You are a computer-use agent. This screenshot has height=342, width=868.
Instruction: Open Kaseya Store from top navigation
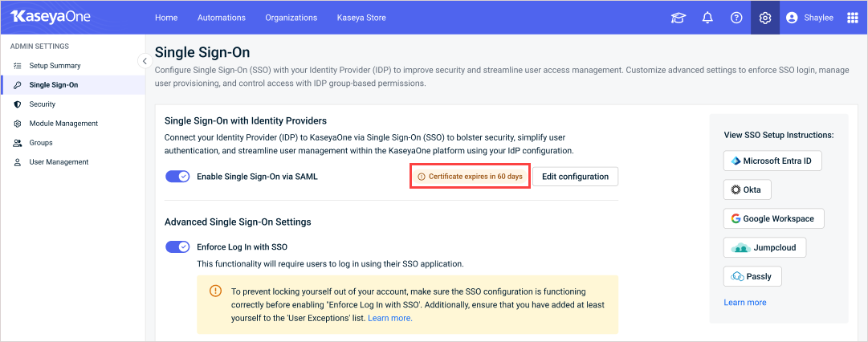click(361, 18)
